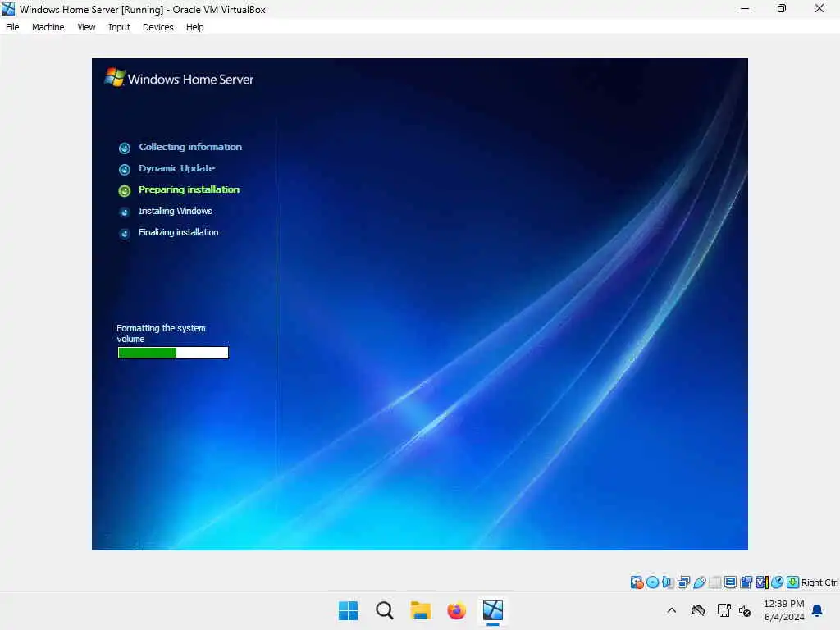The height and width of the screenshot is (630, 840).
Task: Click the mouse integration indicator icon
Action: (x=778, y=582)
